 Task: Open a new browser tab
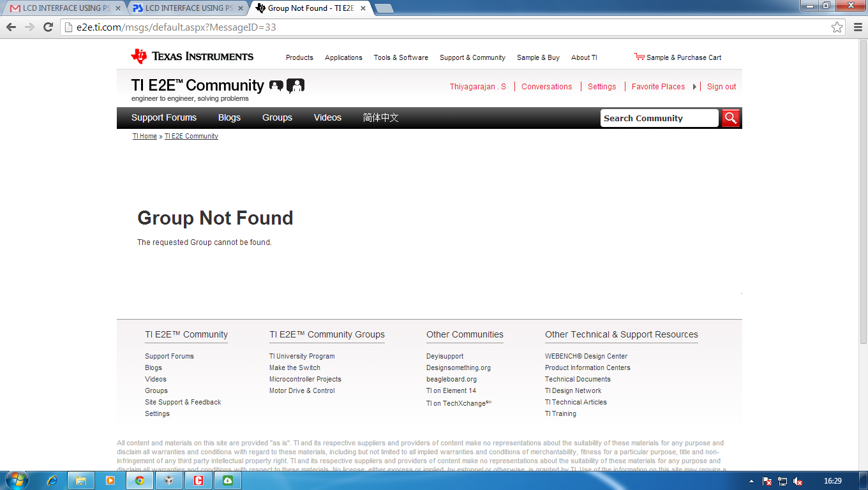pos(384,8)
